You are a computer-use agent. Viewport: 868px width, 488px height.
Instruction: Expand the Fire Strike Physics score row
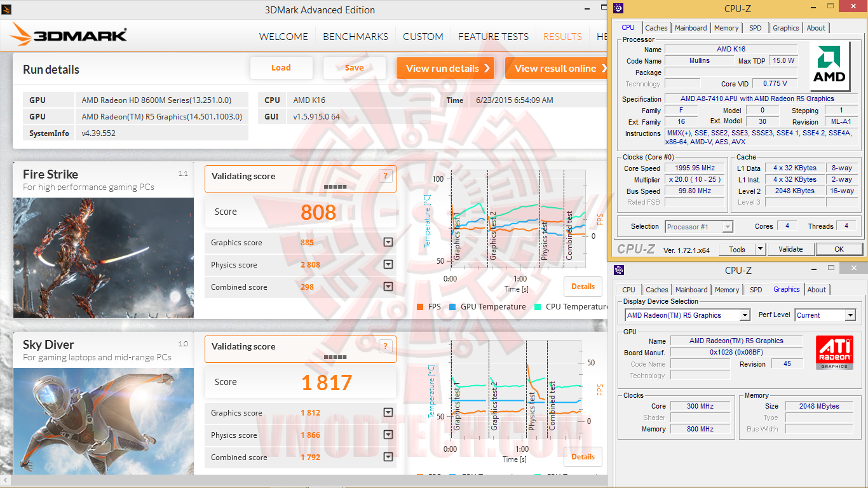click(388, 265)
